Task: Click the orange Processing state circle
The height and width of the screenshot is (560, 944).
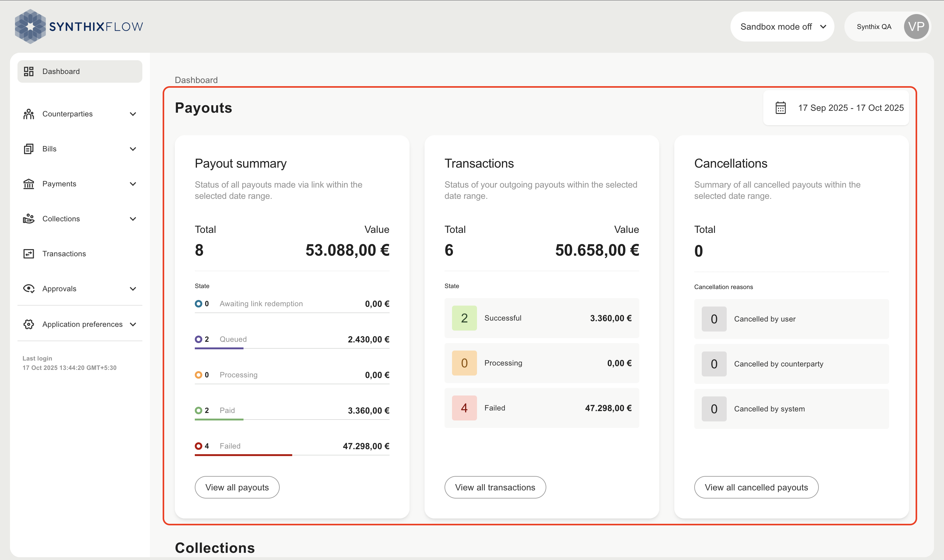Action: (x=199, y=375)
